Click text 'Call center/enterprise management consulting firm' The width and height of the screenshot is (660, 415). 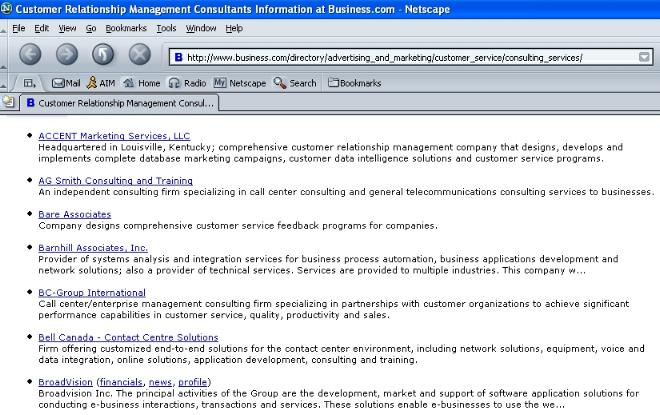[x=155, y=303]
